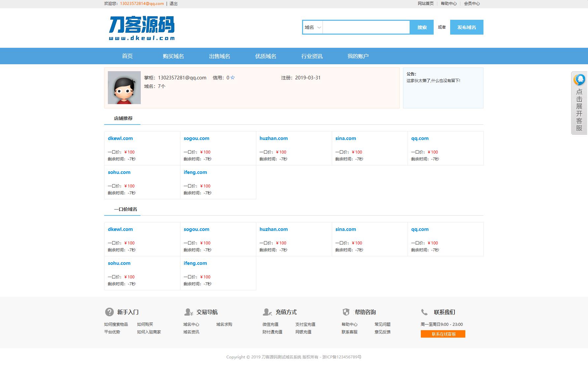Click 如何入驻商家 footer link
Viewport: 588px width, 367px height.
tap(149, 332)
